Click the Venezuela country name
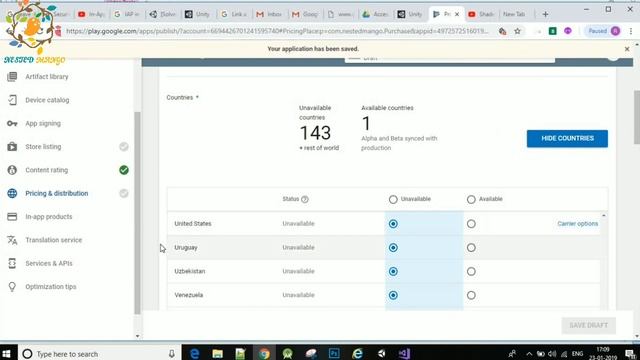 [x=189, y=295]
